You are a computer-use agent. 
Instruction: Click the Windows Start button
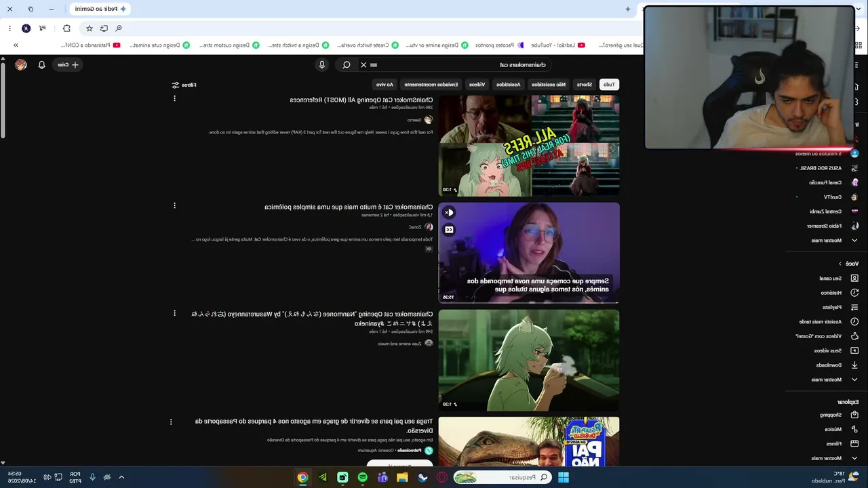(564, 477)
